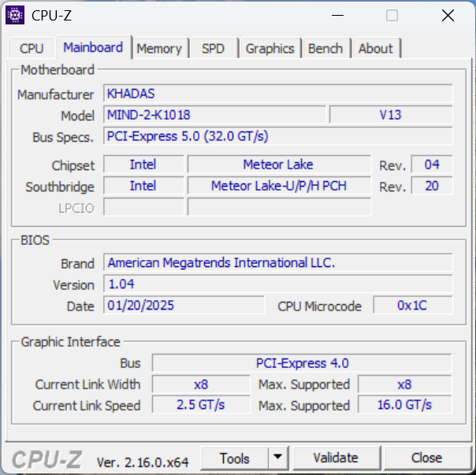Switch to the CPU tab
Image resolution: width=476 pixels, height=475 pixels.
click(32, 48)
